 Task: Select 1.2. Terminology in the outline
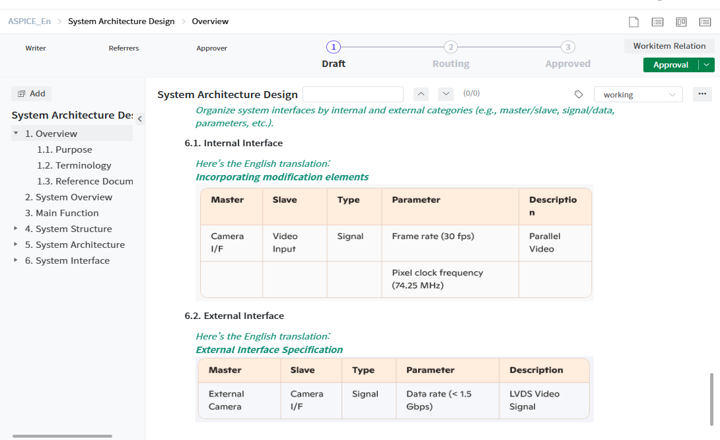coord(74,165)
